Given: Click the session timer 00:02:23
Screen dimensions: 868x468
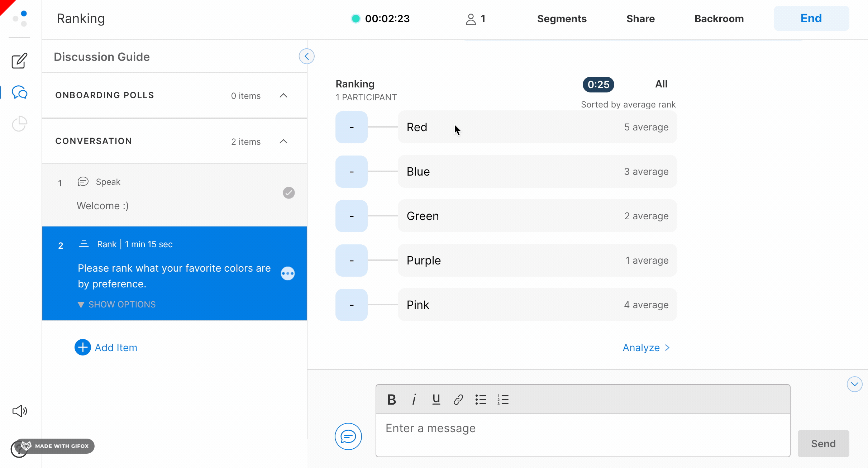Looking at the screenshot, I should click(x=387, y=19).
